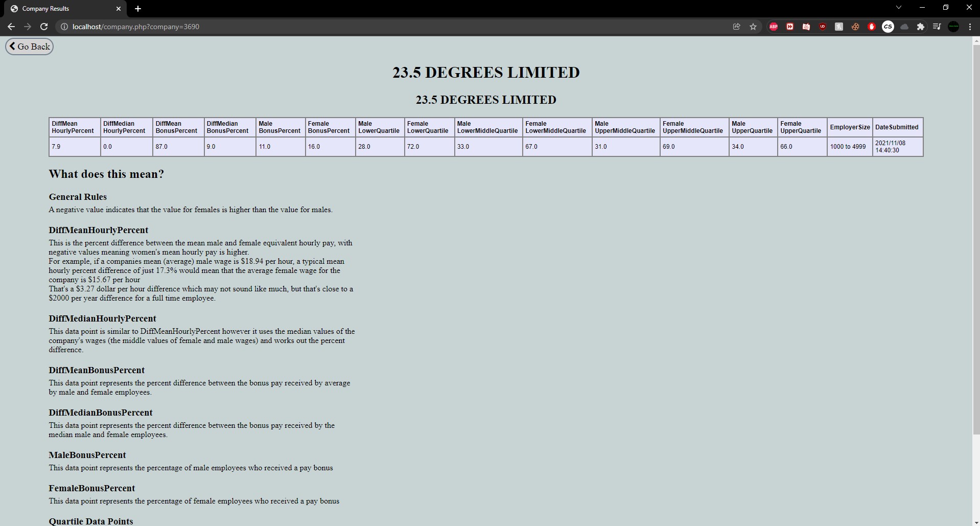Click the What does this mean? heading

click(106, 174)
